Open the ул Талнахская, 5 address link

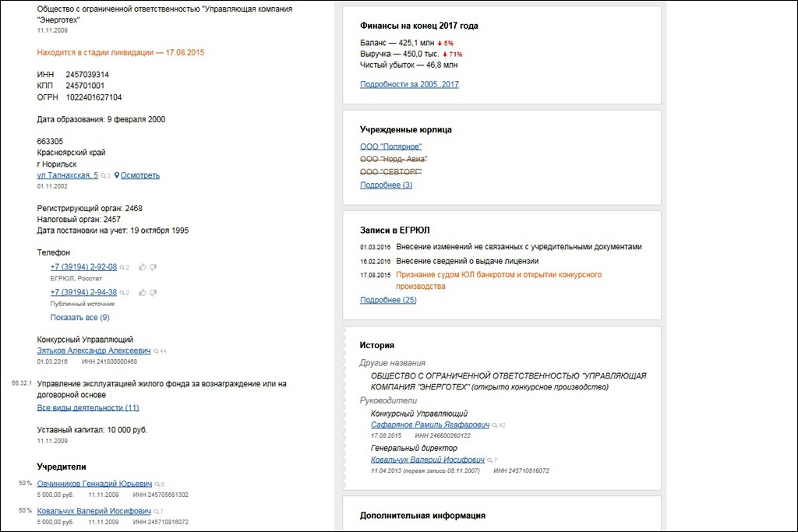[x=67, y=176]
